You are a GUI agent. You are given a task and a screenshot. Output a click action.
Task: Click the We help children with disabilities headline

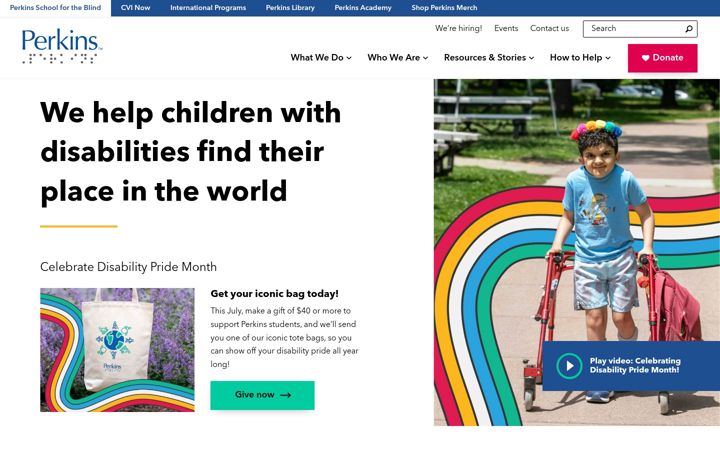click(191, 152)
